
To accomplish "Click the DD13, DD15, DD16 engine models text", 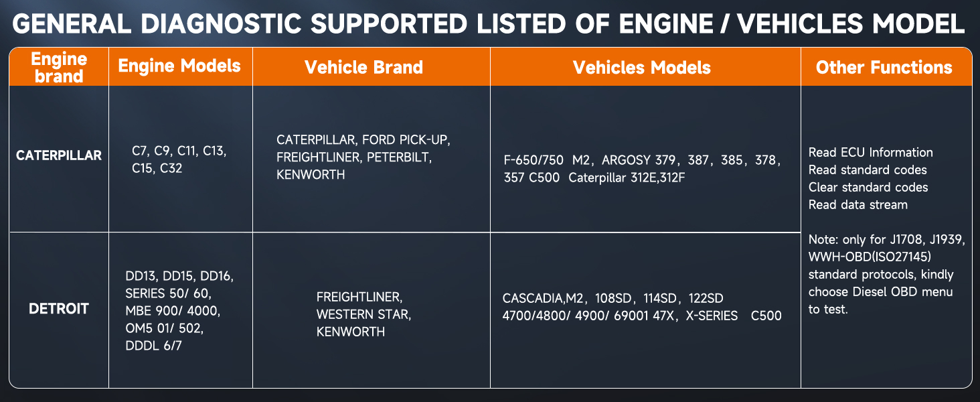I will pos(179,275).
